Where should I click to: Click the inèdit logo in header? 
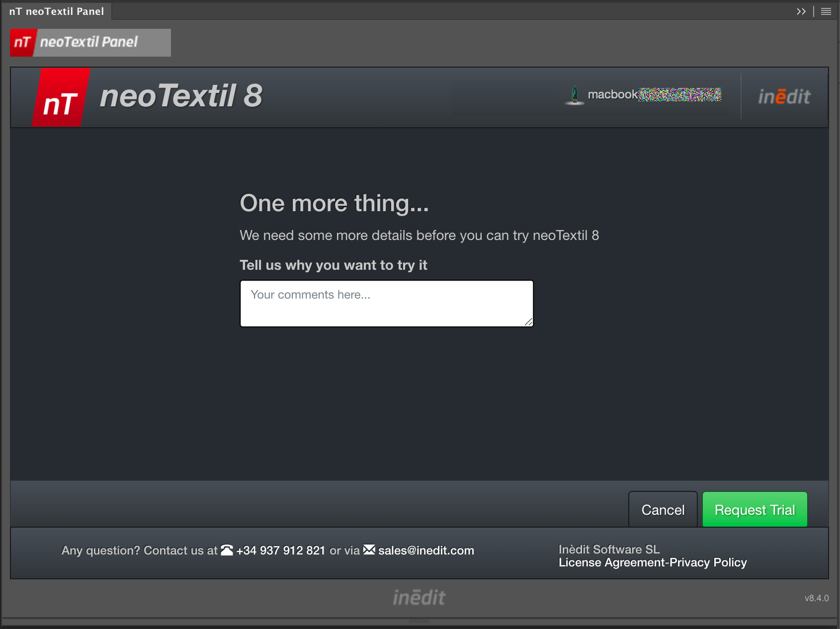click(x=784, y=96)
